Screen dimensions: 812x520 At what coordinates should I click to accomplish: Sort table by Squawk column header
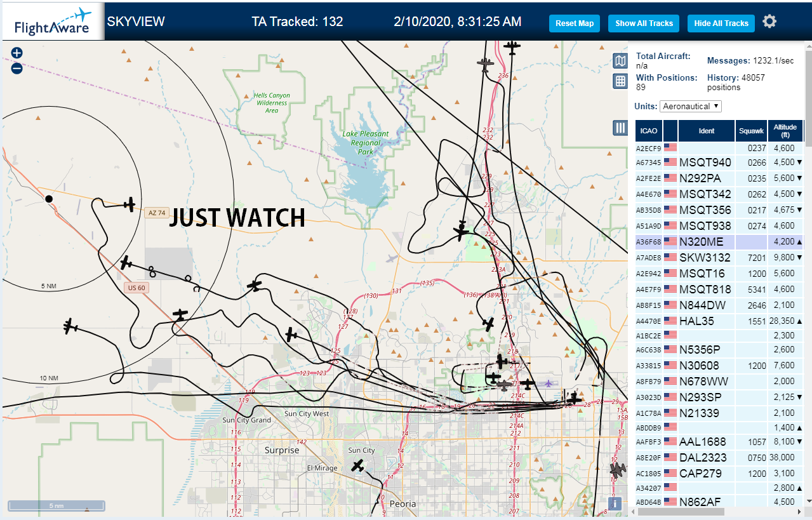tap(751, 131)
